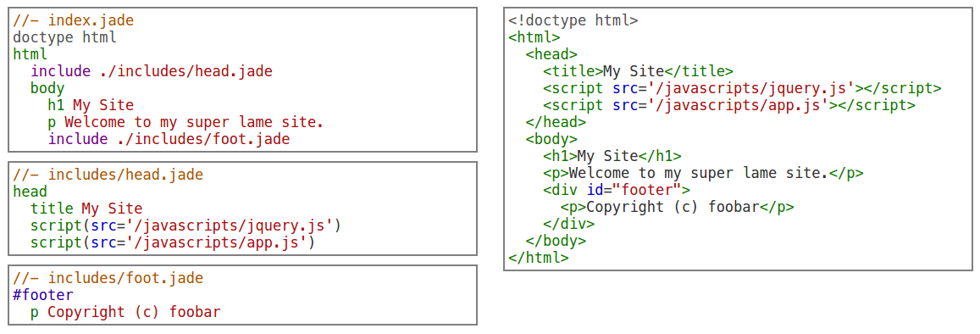980x334 pixels.
Task: Click the '<title>My Site</title>' line
Action: 638,71
